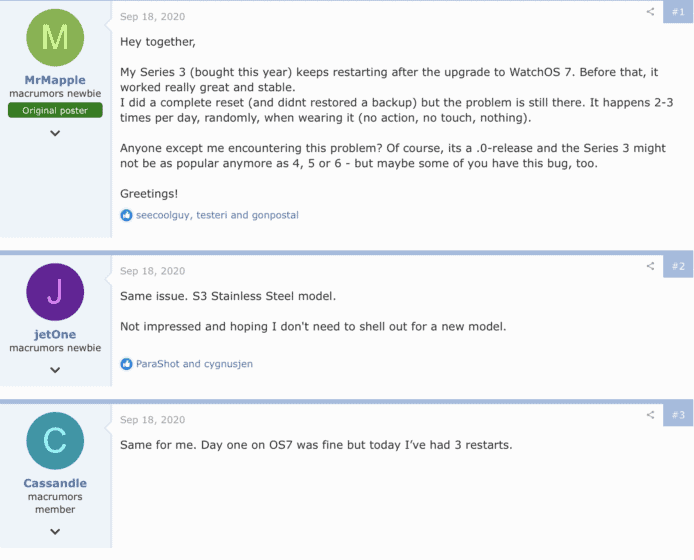This screenshot has width=694, height=560.
Task: Open the seecoolguy, testeri and gonpostal likes list
Action: pyautogui.click(x=217, y=215)
